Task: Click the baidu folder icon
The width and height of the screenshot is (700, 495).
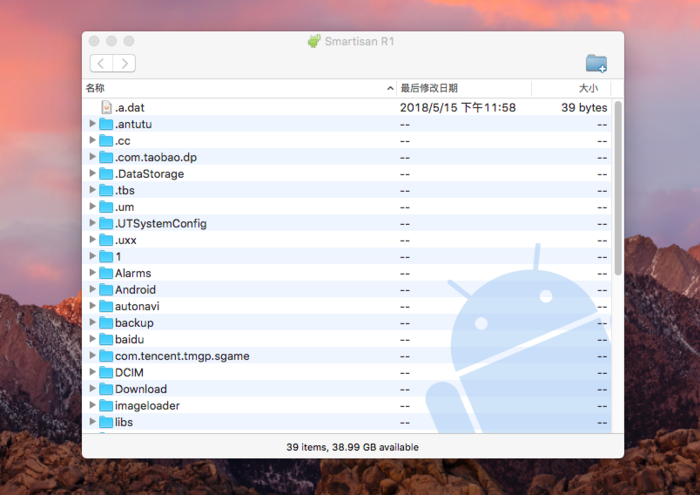Action: (x=106, y=339)
